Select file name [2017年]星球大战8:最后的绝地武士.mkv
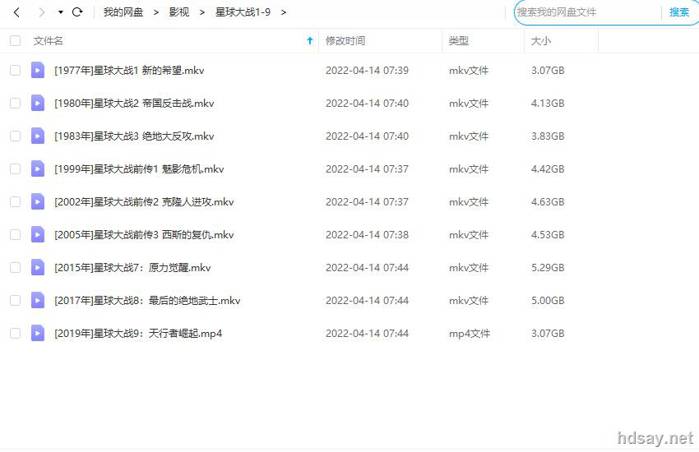The image size is (699, 452). point(147,300)
